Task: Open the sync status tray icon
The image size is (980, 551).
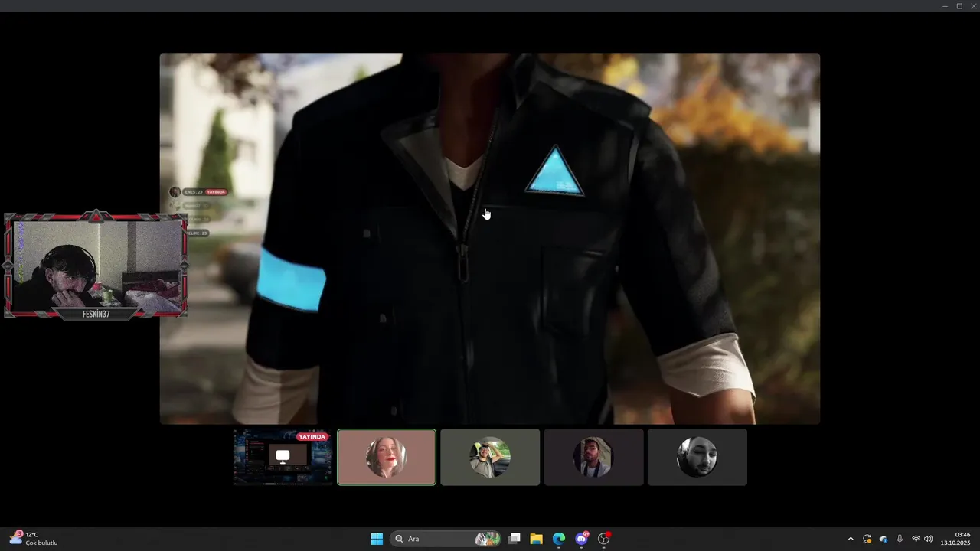Action: pos(867,539)
